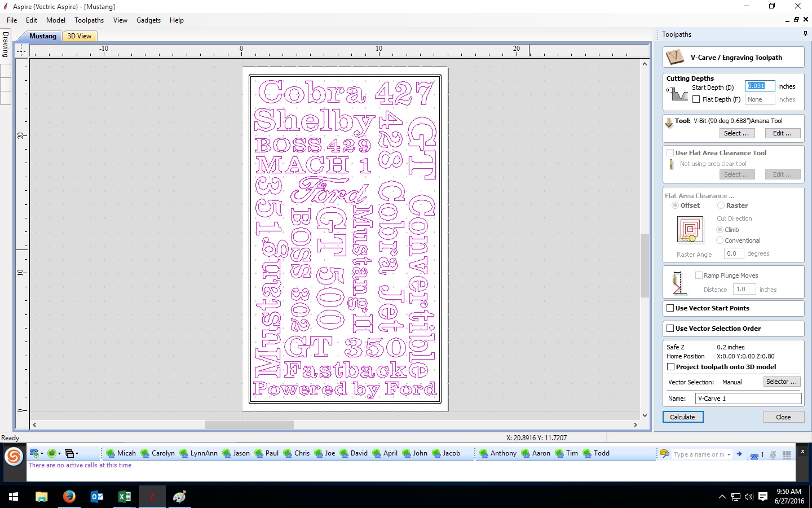Image resolution: width=812 pixels, height=508 pixels.
Task: Click Carolyn's contact phone icon
Action: pos(145,453)
